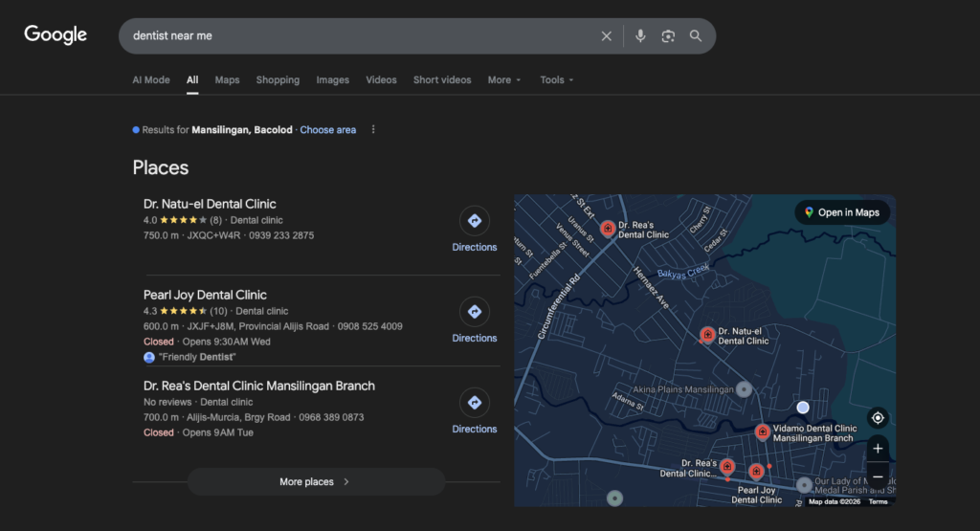Switch to the Maps tab
The height and width of the screenshot is (531, 980).
[x=227, y=80]
